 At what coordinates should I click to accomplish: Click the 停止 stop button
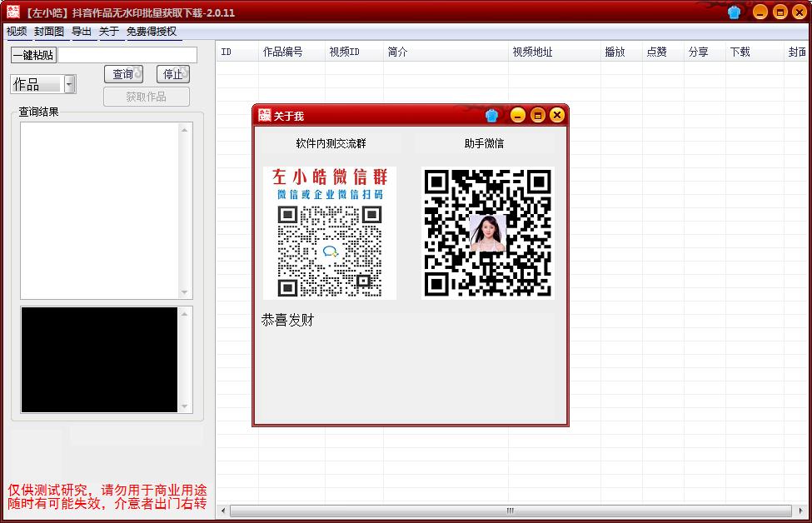click(175, 73)
